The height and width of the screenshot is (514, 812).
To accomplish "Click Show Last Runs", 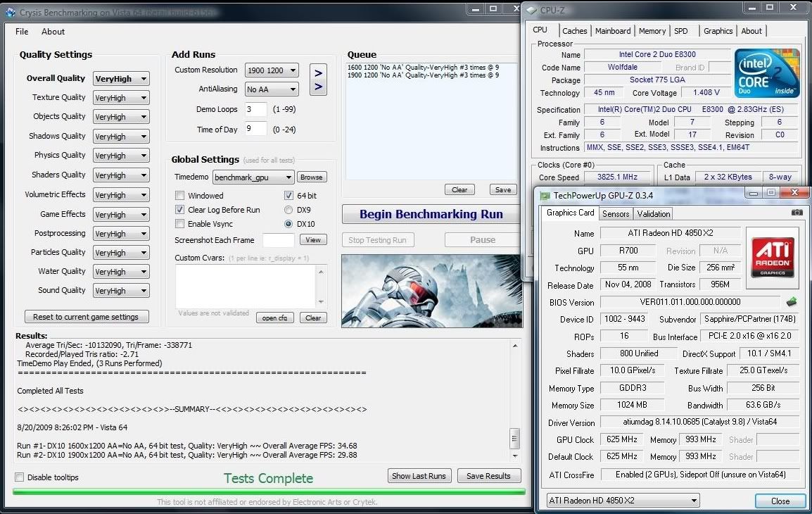I will click(419, 476).
